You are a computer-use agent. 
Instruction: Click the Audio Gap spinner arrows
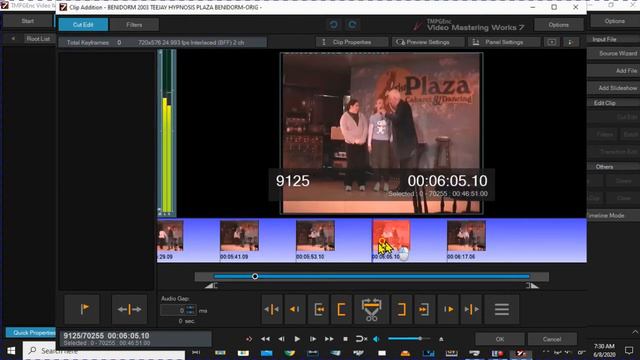pos(191,311)
